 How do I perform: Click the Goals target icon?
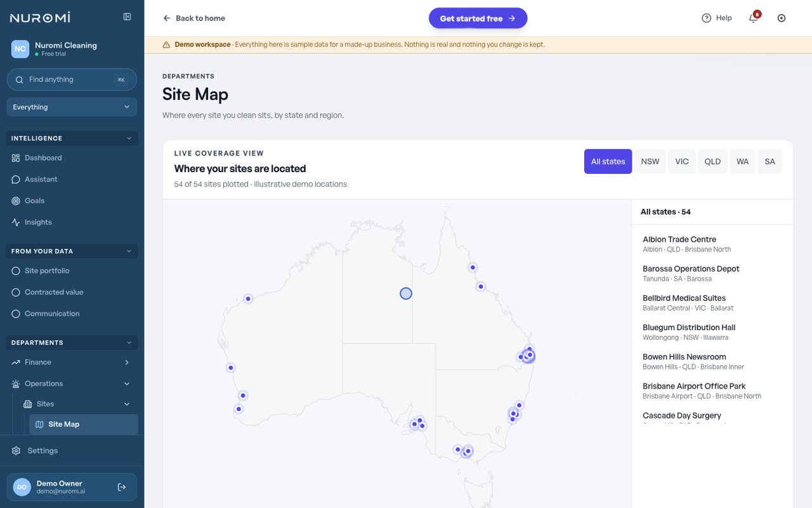click(x=16, y=201)
